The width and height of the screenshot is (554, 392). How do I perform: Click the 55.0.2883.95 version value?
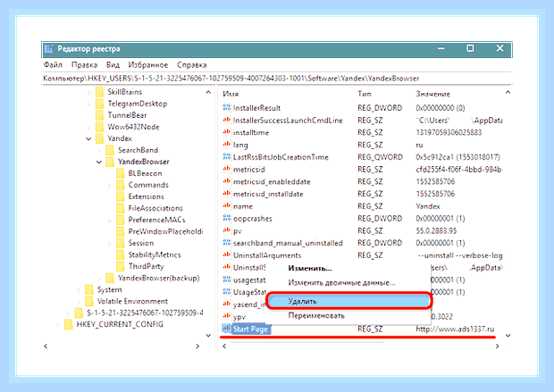pos(436,230)
